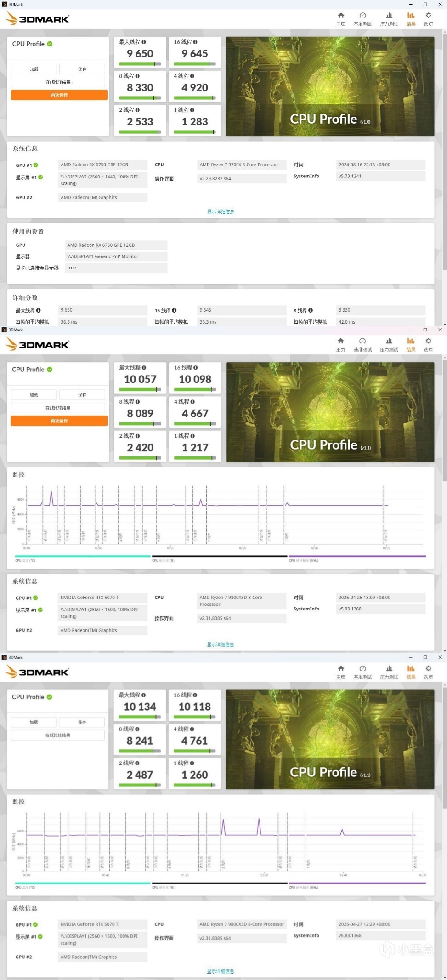The height and width of the screenshot is (980, 447).
Task: Click vertical scrollbar of the 10 134 score window
Action: click(444, 747)
